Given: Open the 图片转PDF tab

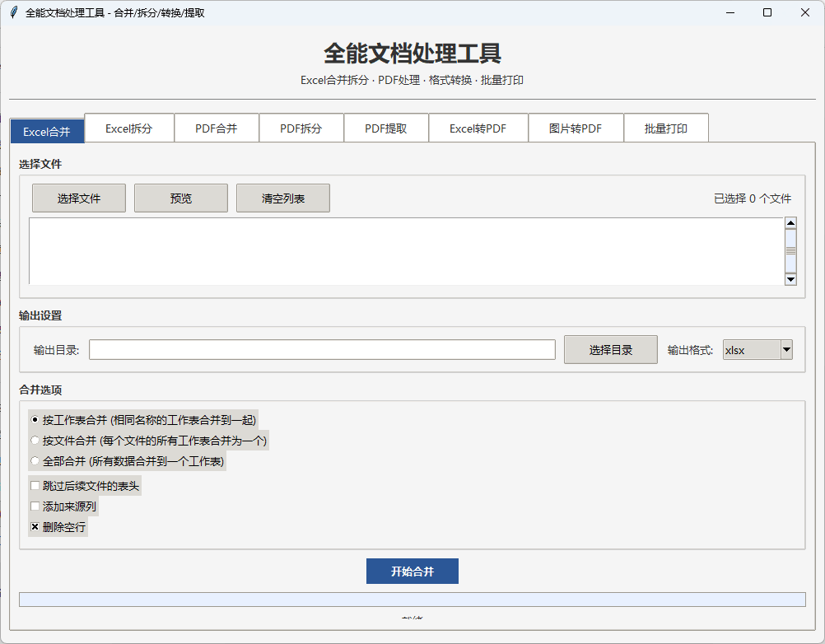Looking at the screenshot, I should click(x=576, y=128).
